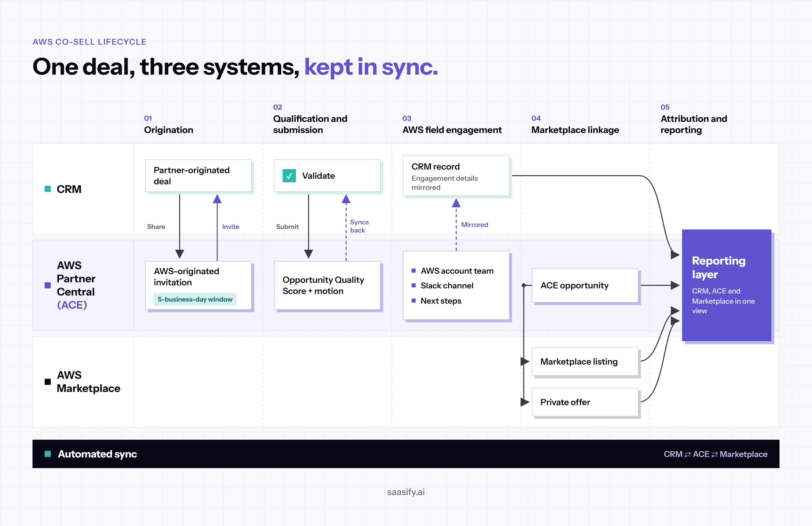Screen dimensions: 812x526
Task: Click the ACE opportunity box
Action: (x=585, y=285)
